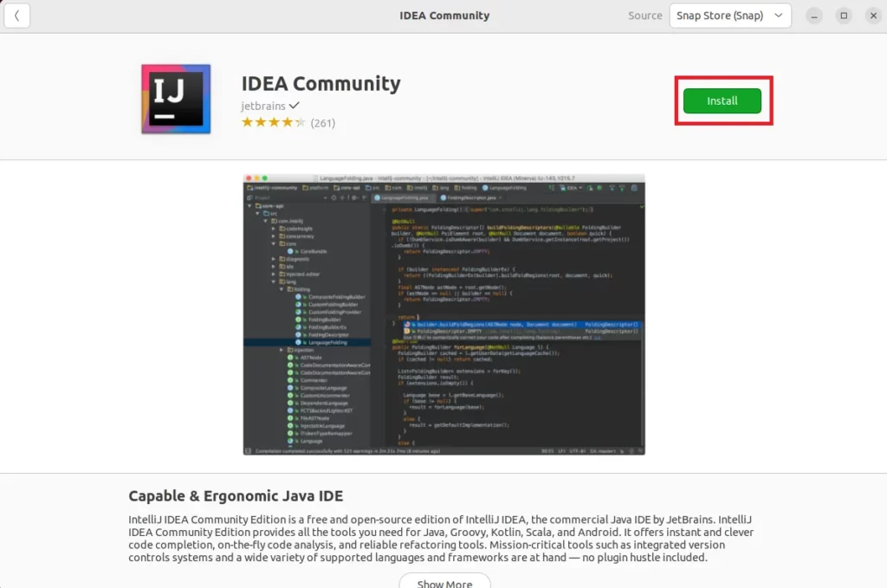887x588 pixels.
Task: Minimize the IDEA Community window
Action: [x=814, y=16]
